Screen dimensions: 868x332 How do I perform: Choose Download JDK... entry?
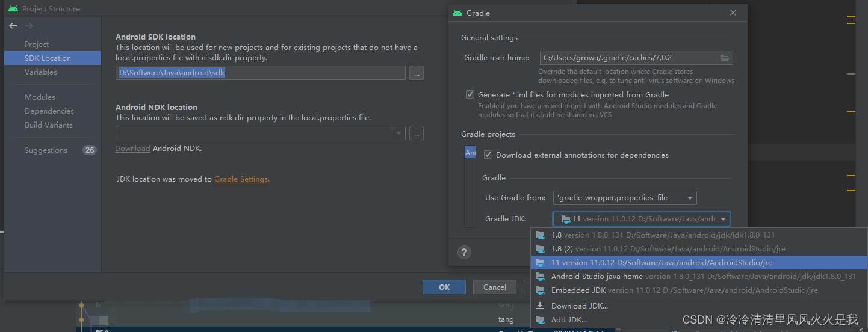click(699, 306)
